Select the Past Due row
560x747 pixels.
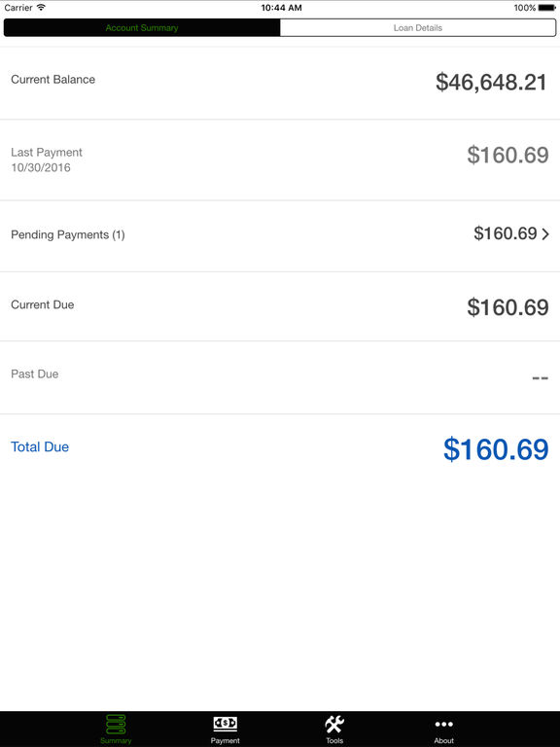pos(280,377)
